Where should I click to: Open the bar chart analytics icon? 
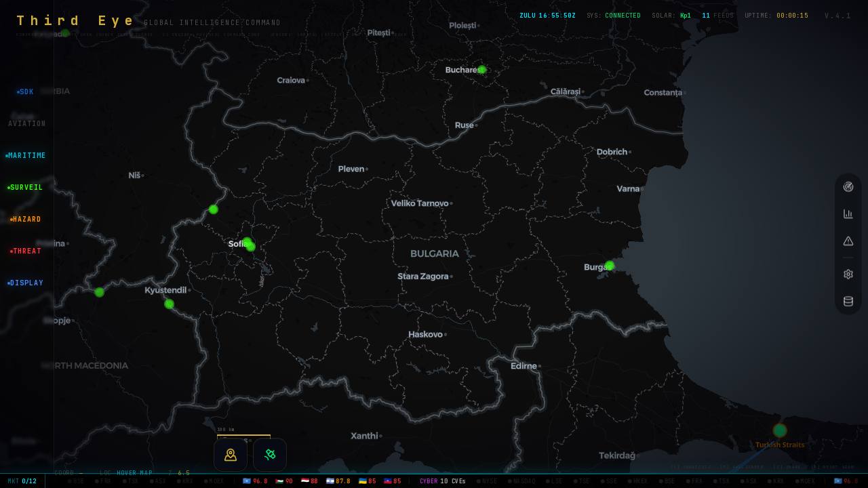pyautogui.click(x=848, y=214)
